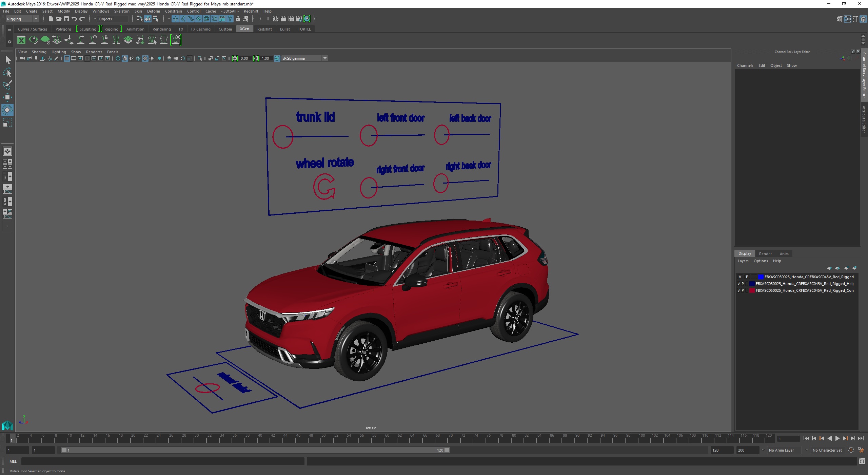Toggle playback P on the first Red_Rigged layer

click(x=747, y=277)
